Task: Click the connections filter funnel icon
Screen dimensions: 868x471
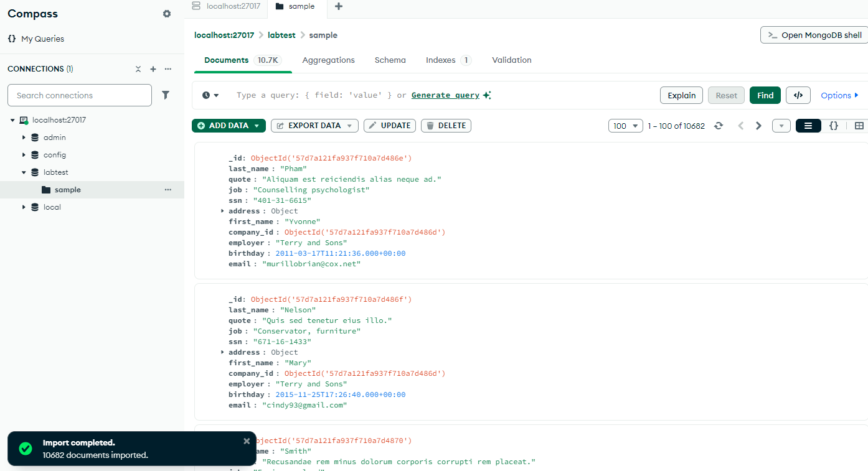Action: (166, 95)
